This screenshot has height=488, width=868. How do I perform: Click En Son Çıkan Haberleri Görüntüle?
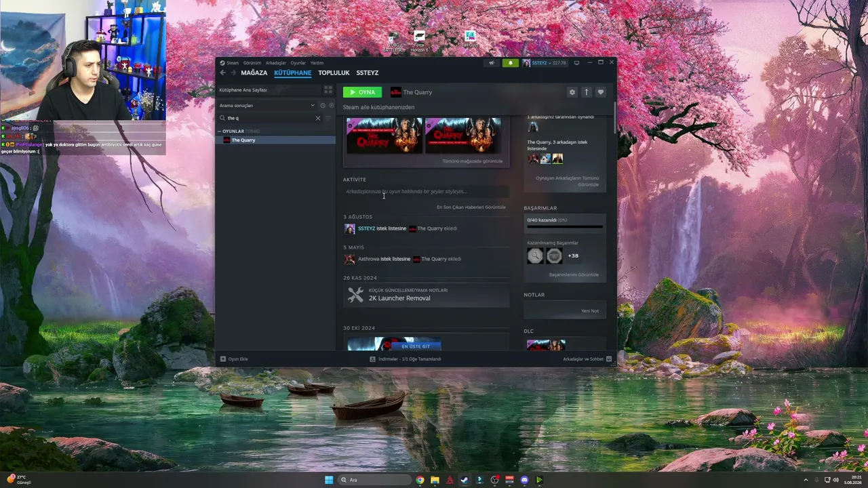(471, 207)
